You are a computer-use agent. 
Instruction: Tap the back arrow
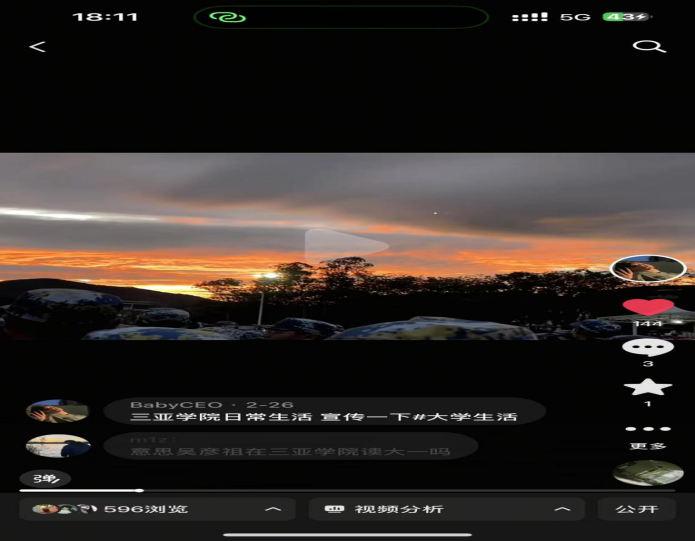click(37, 47)
